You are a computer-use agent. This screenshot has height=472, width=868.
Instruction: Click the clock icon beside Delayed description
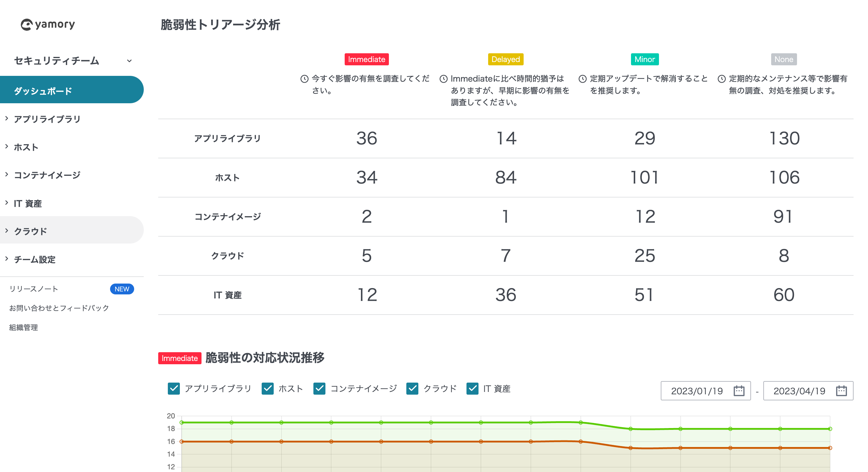(444, 78)
